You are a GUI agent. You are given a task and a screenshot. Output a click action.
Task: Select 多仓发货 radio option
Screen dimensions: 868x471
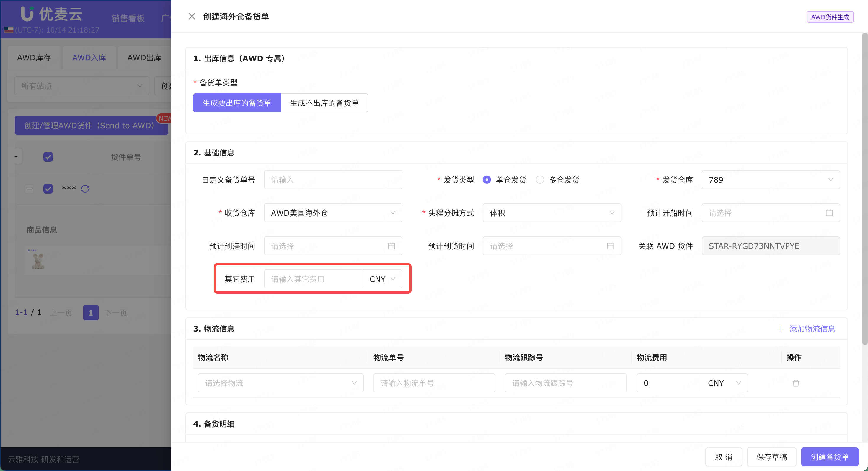click(540, 180)
